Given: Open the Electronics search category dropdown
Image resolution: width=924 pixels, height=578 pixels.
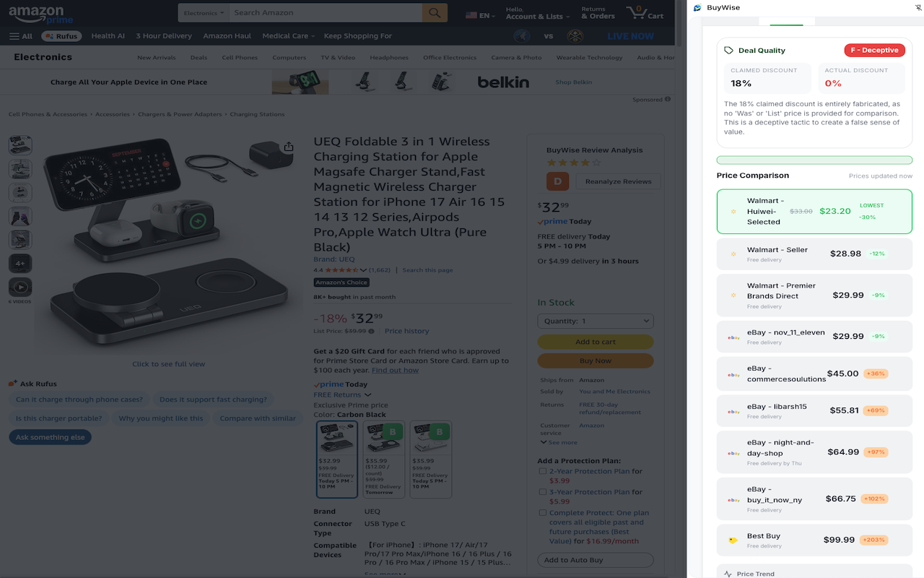Looking at the screenshot, I should [x=204, y=13].
